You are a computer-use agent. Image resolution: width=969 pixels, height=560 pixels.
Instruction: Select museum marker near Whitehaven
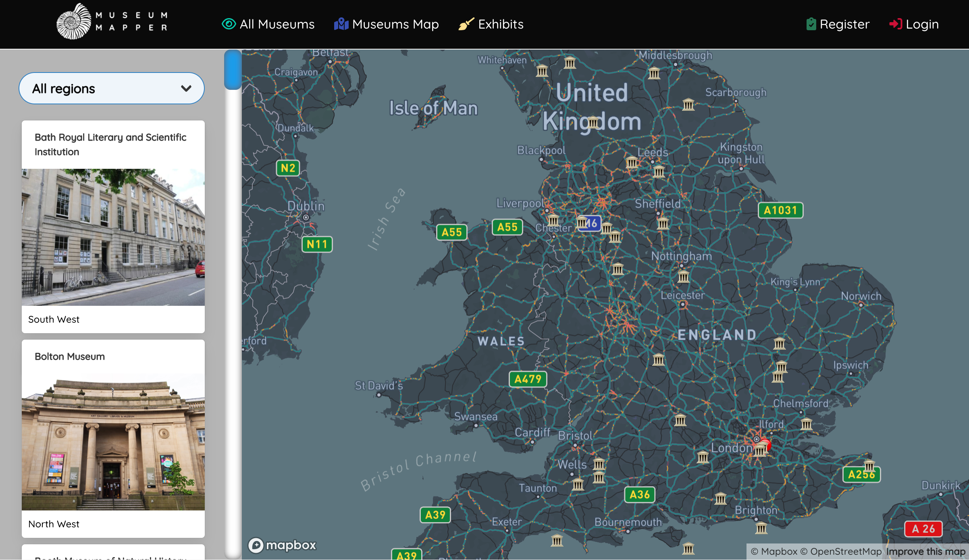click(x=542, y=71)
